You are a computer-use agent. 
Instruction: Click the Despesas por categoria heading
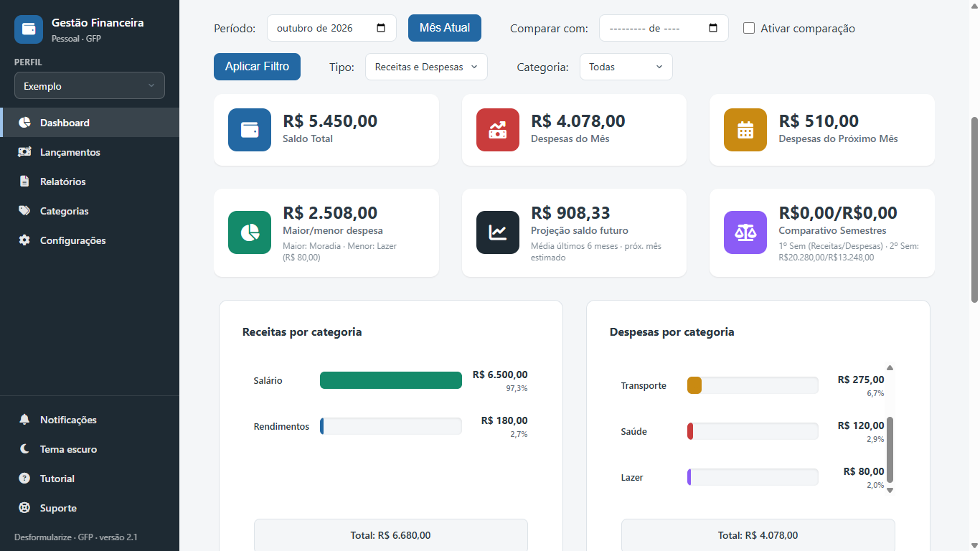point(672,332)
